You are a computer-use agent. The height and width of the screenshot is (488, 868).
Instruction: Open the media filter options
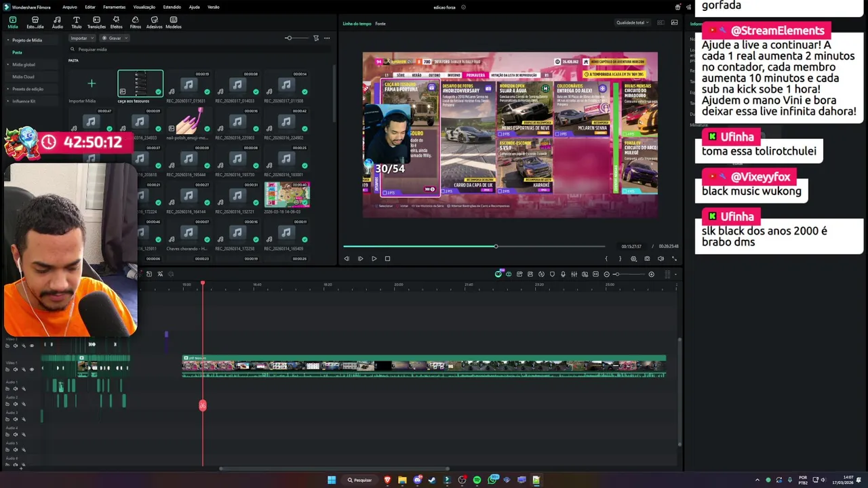click(316, 38)
